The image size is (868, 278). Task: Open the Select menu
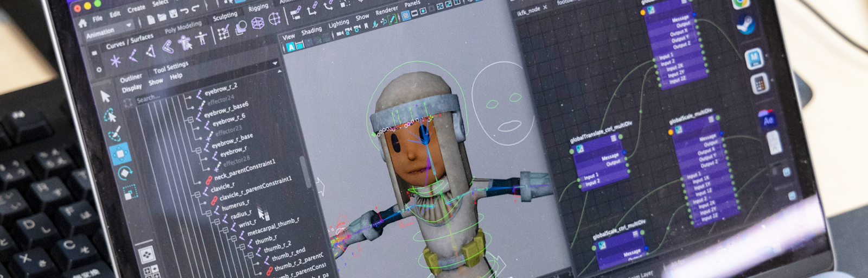pos(160,3)
